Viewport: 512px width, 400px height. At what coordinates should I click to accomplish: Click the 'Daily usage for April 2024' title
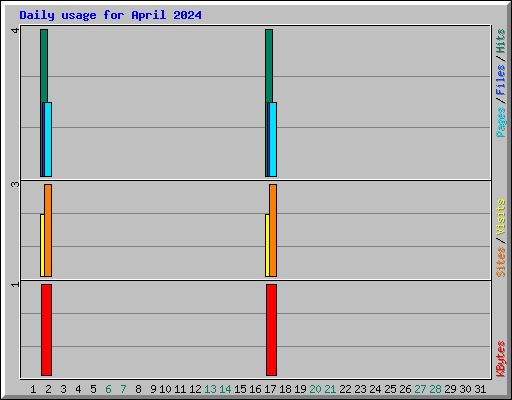pos(110,15)
